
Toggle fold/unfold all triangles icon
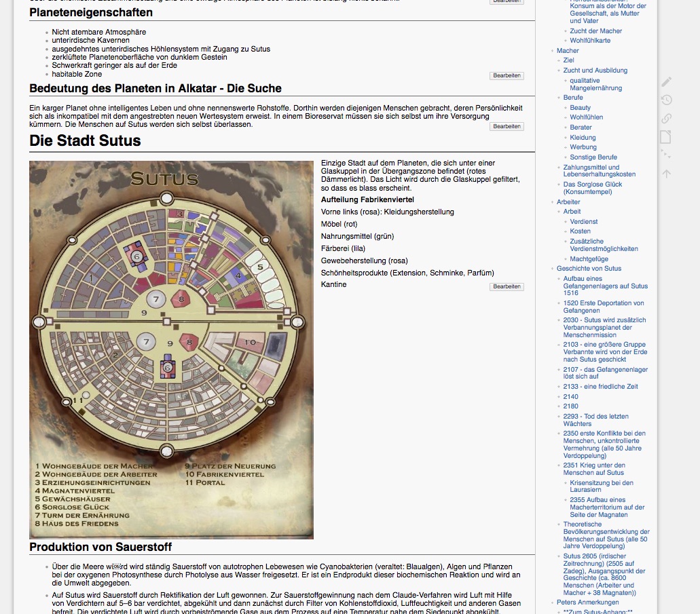click(x=666, y=155)
